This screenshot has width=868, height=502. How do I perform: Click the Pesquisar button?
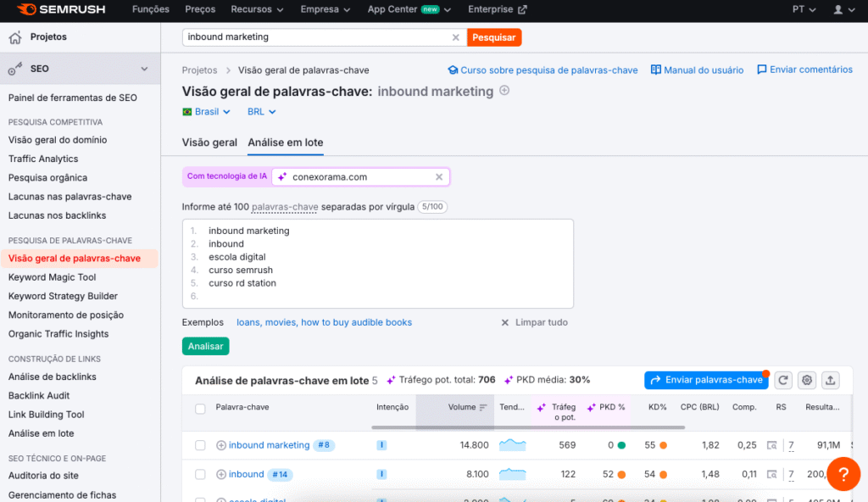click(494, 37)
